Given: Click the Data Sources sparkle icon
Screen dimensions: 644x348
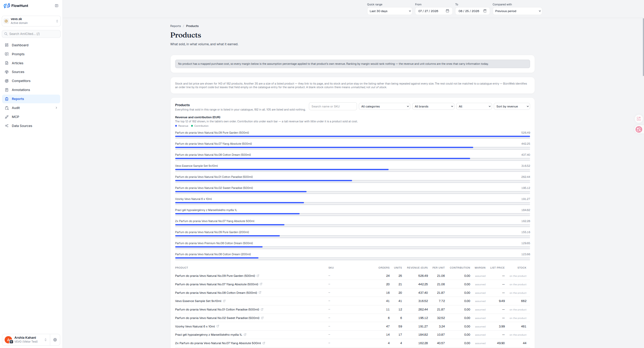Looking at the screenshot, I should coord(7,126).
